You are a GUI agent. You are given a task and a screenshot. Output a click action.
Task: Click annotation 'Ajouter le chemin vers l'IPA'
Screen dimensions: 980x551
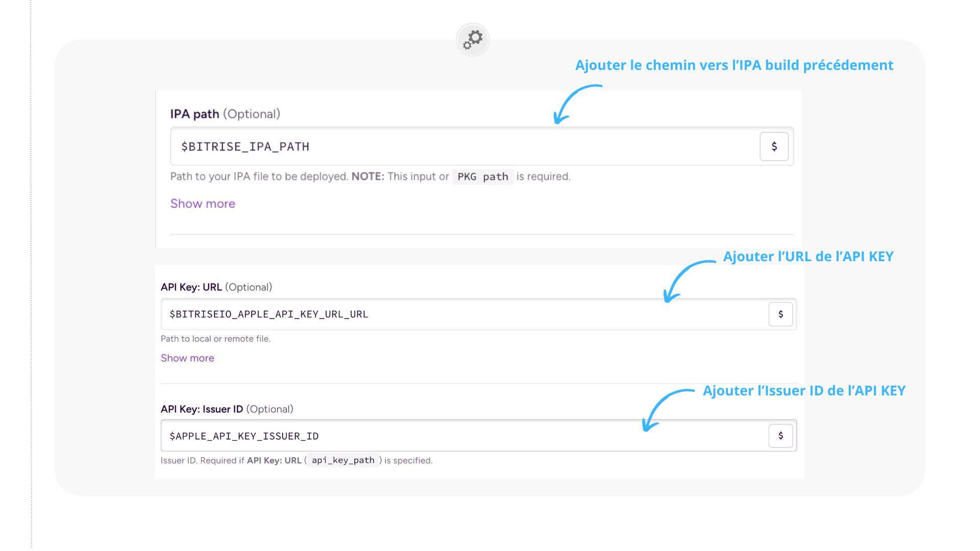tap(734, 65)
